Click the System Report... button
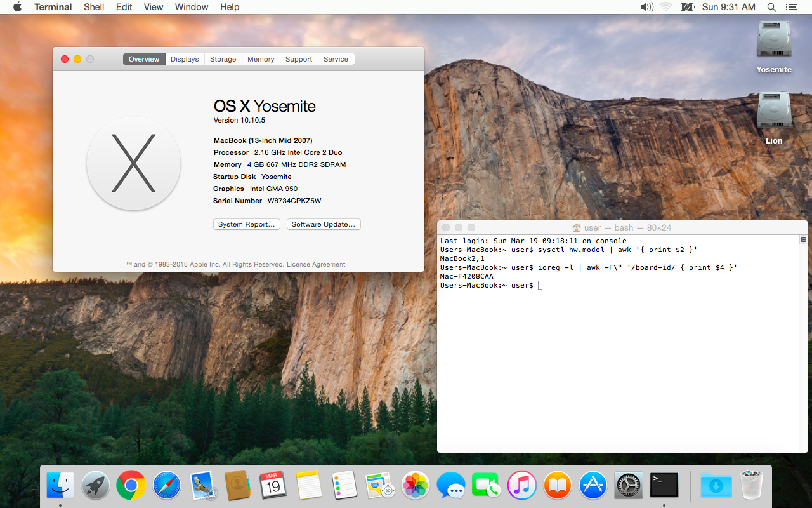 click(247, 224)
